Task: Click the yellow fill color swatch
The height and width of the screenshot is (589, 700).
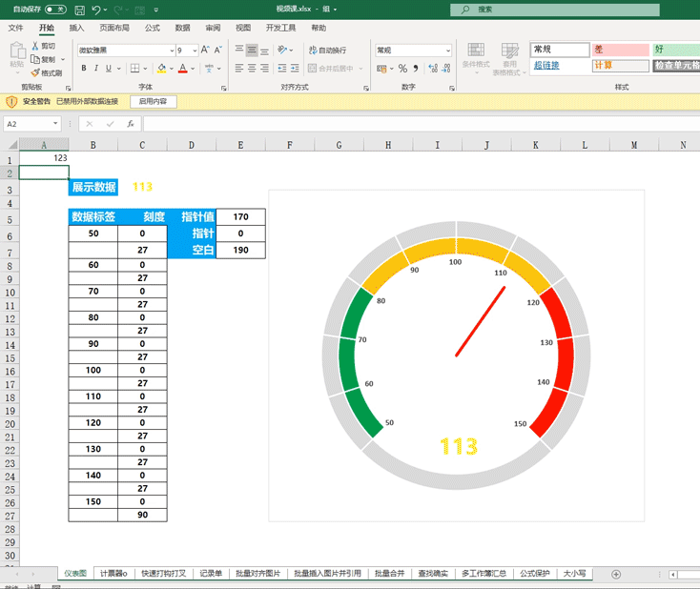Action: click(161, 69)
